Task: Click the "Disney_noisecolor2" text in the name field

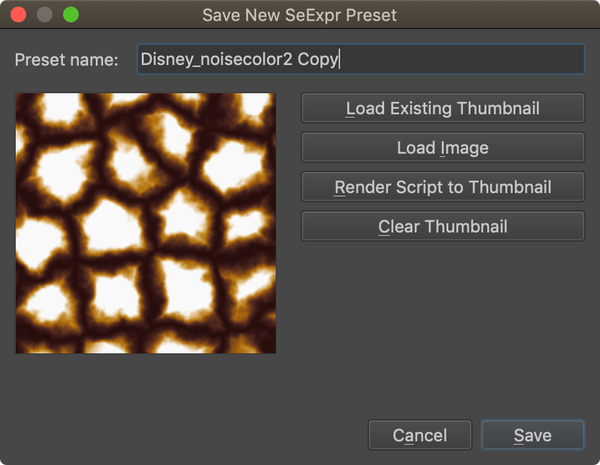Action: pyautogui.click(x=216, y=59)
